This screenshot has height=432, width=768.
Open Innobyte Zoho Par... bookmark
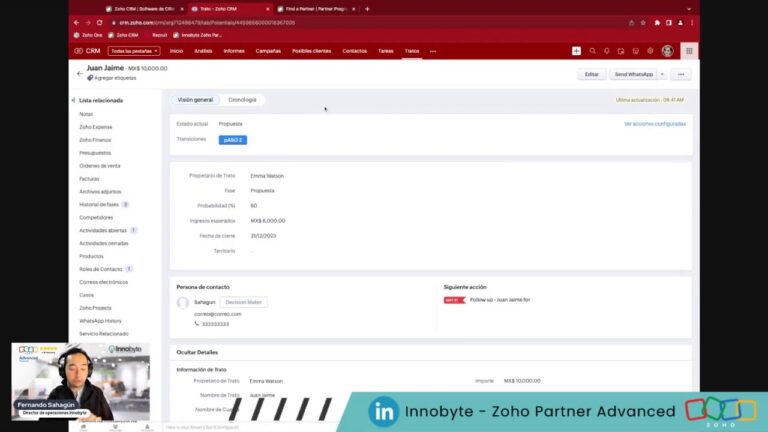pos(198,35)
